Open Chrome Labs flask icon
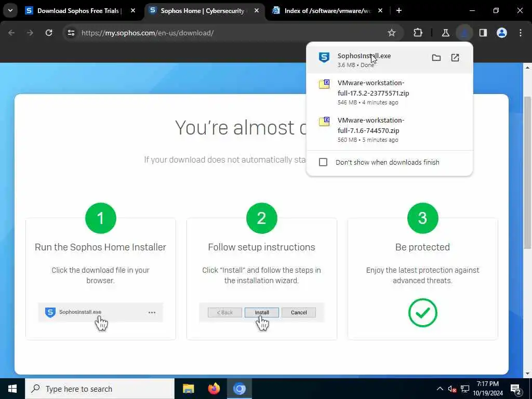This screenshot has height=399, width=532. [x=445, y=33]
